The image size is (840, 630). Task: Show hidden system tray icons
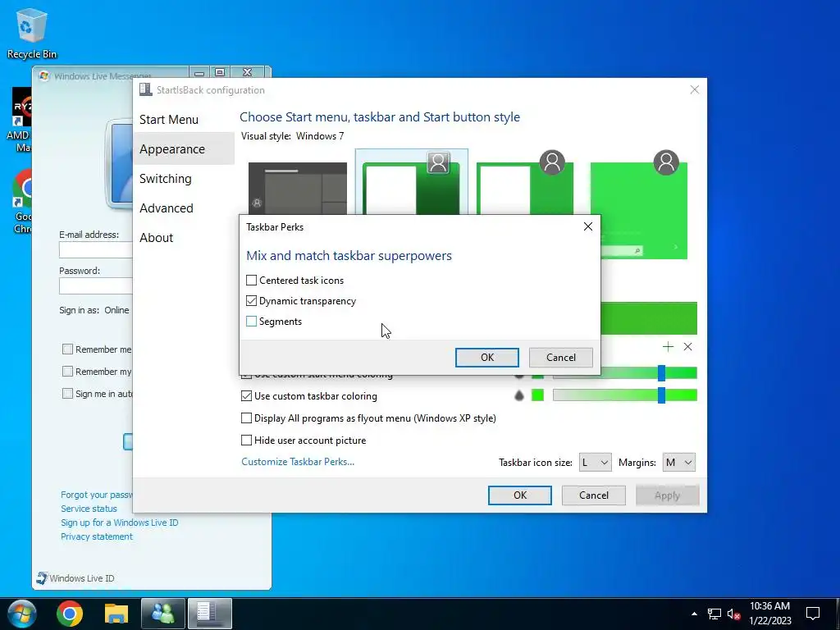pos(694,614)
